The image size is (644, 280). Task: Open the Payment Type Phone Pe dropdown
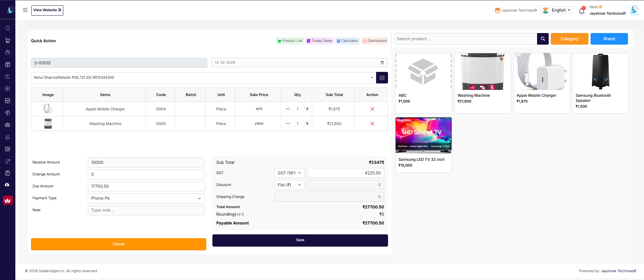click(146, 198)
